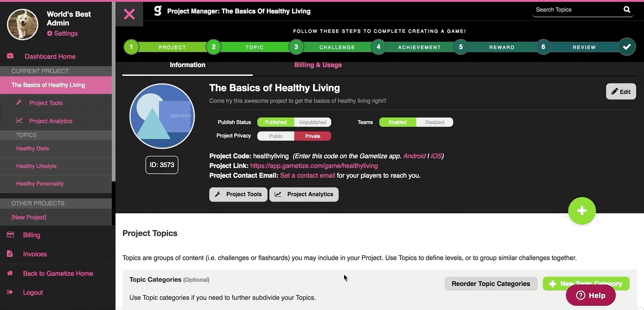Click the Gametize g logo icon
This screenshot has height=310, width=644.
tap(158, 11)
